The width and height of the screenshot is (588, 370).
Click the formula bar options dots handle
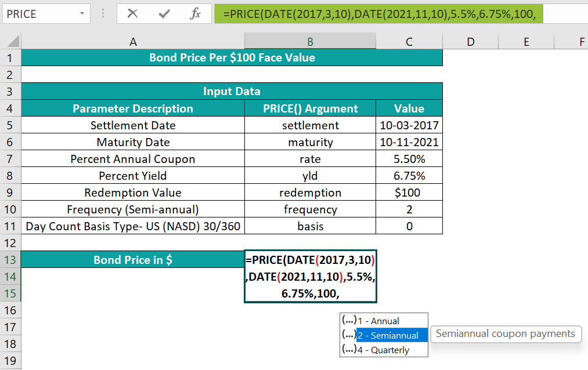[103, 14]
